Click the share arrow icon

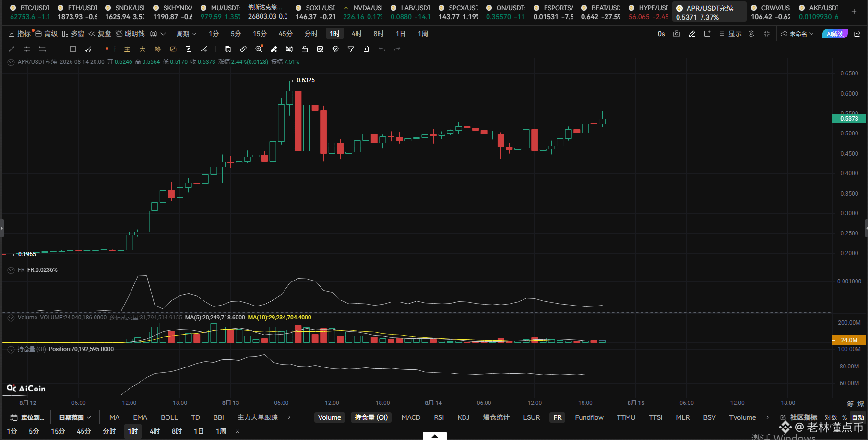pos(857,34)
